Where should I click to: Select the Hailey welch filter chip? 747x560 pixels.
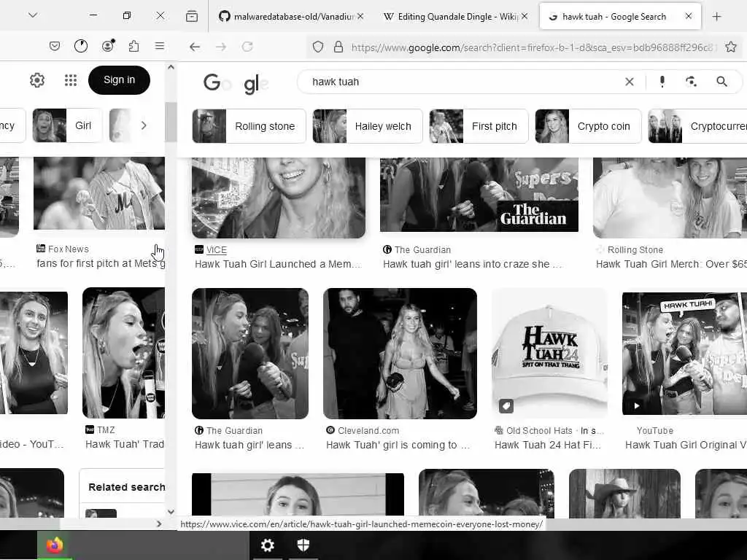click(368, 126)
